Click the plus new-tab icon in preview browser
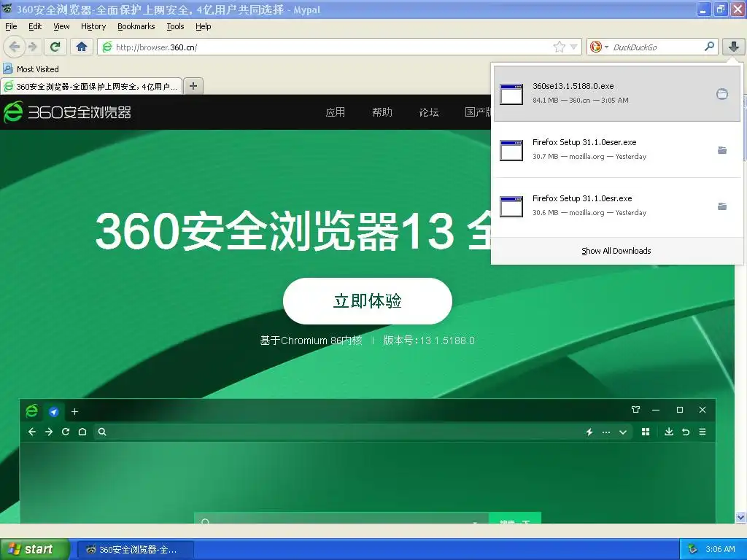Viewport: 747px width, 560px height. tap(75, 412)
